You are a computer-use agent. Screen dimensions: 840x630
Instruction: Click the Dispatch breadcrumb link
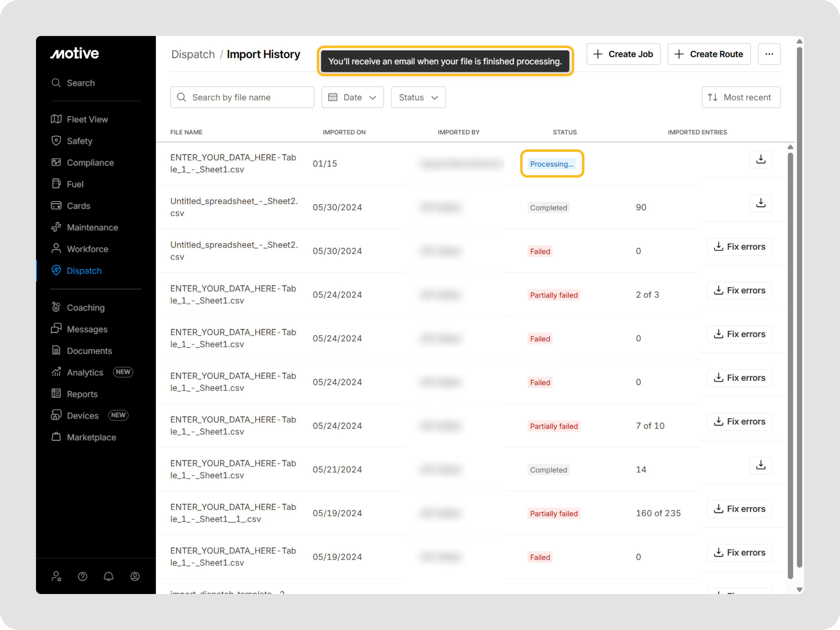coord(193,54)
